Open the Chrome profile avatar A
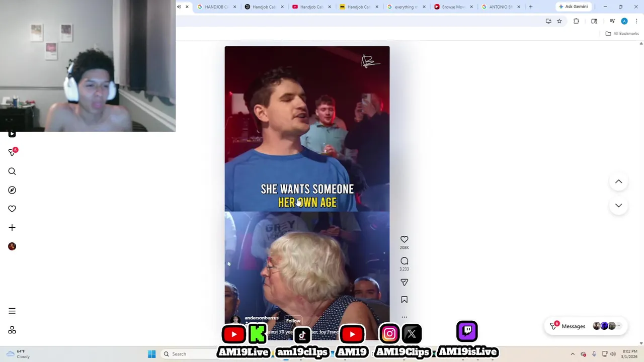 point(624,21)
